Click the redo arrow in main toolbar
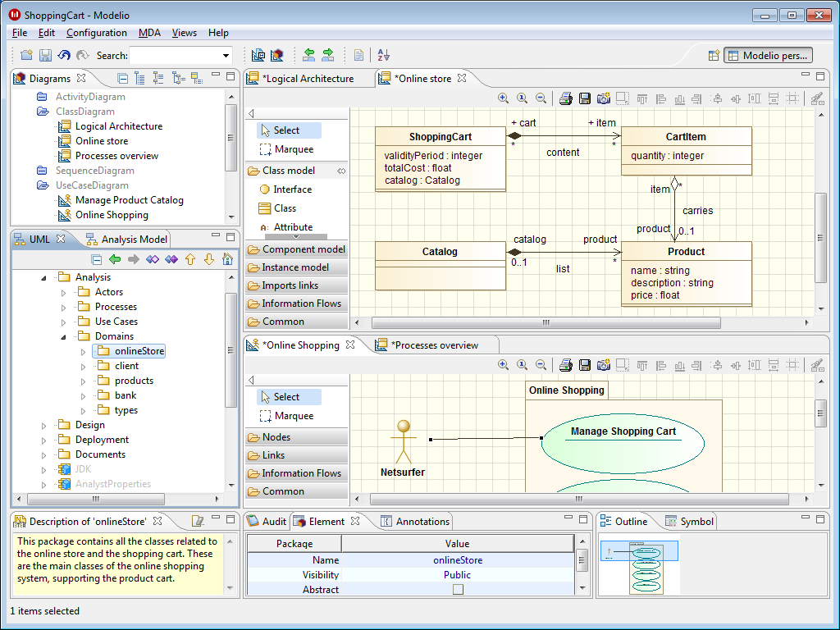840x630 pixels. (x=82, y=55)
